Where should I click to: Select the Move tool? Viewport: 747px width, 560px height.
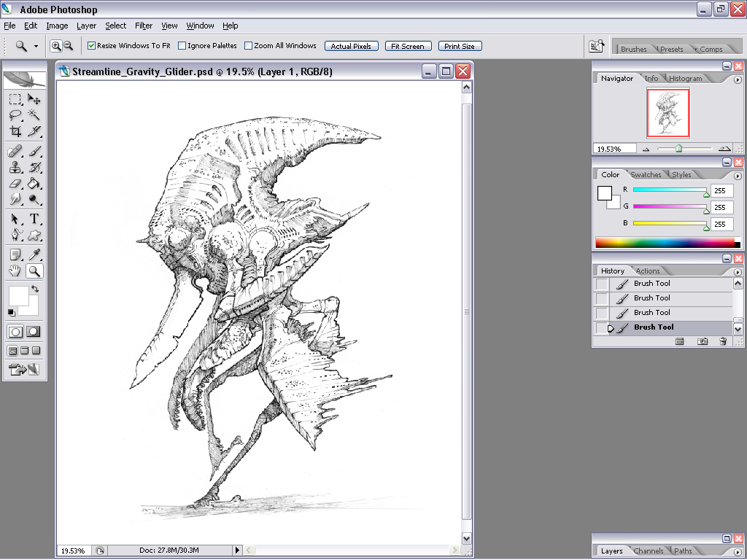pyautogui.click(x=34, y=99)
